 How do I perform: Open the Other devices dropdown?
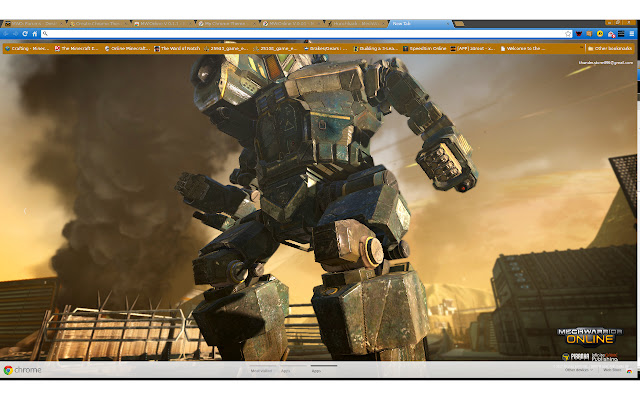579,370
